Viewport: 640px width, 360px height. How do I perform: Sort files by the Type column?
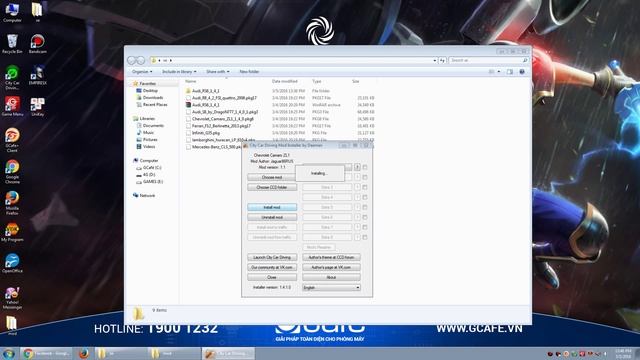tap(317, 82)
